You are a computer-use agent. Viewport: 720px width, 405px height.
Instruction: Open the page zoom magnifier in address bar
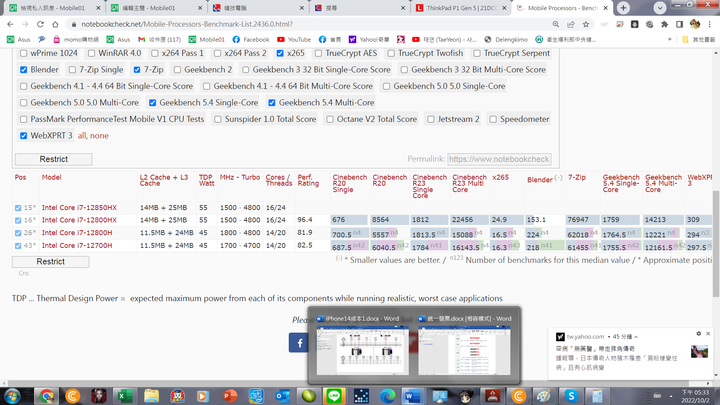pos(556,24)
